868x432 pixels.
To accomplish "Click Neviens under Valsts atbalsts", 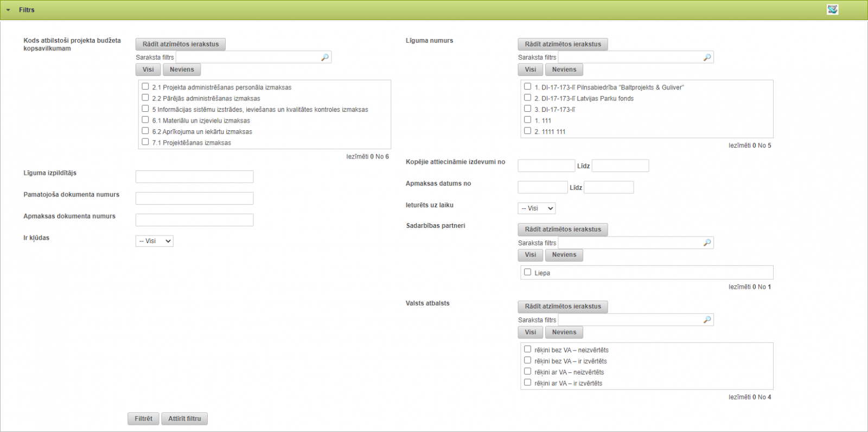I will pyautogui.click(x=564, y=332).
